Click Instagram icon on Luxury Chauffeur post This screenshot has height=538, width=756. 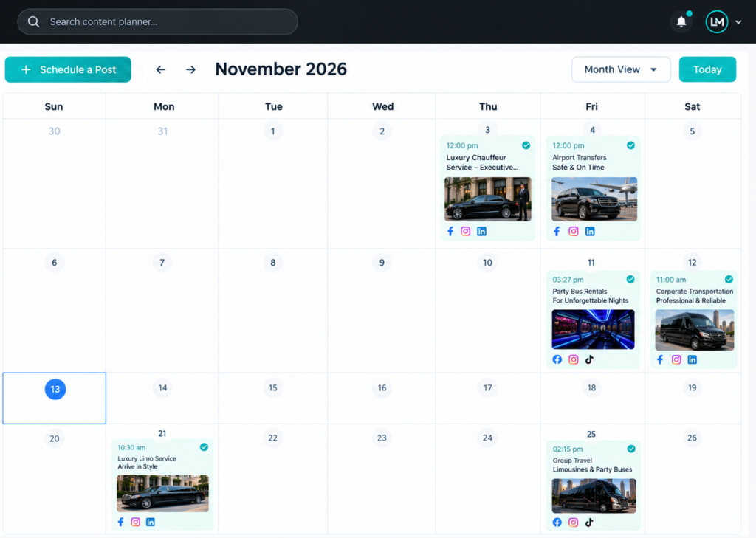[465, 232]
